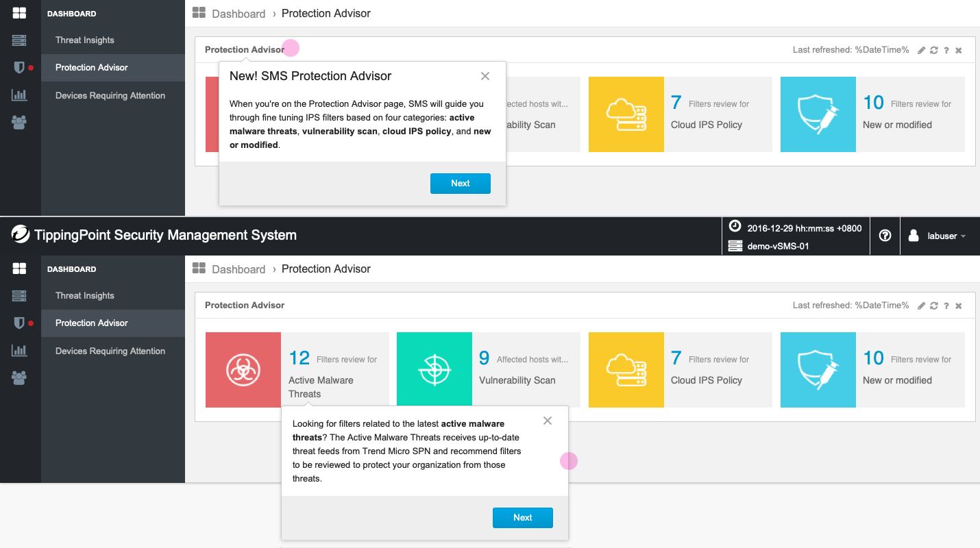Viewport: 980px width, 548px height.
Task: Click bar-chart sidebar icon in screen with TippingPoint header
Action: (x=19, y=350)
